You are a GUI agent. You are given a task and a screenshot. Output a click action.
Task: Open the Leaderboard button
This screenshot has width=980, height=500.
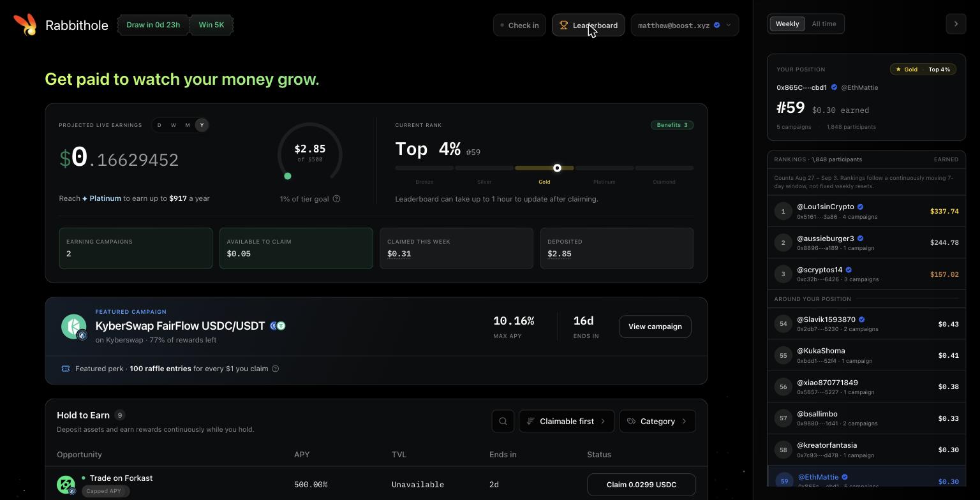pyautogui.click(x=588, y=26)
